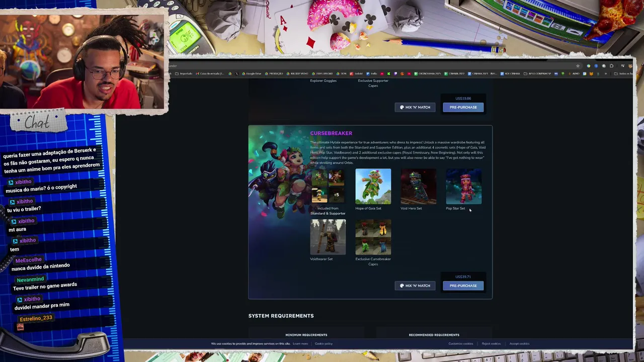Open the X (Twitter) bookmark icon
Viewport: 644px width, 362px height.
coord(236,73)
